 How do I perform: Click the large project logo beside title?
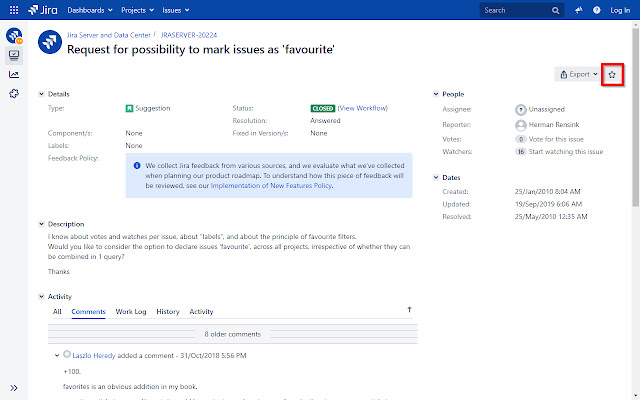point(50,42)
